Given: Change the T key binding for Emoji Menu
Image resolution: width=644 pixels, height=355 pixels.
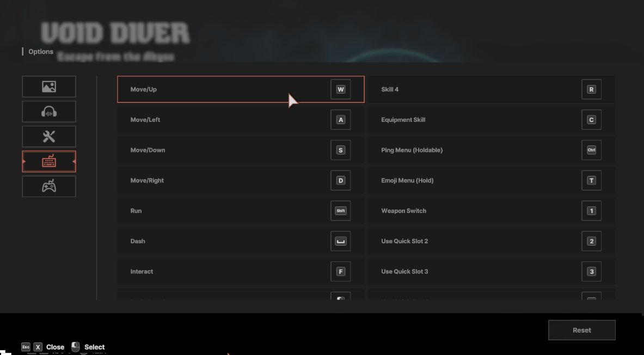Looking at the screenshot, I should [591, 181].
